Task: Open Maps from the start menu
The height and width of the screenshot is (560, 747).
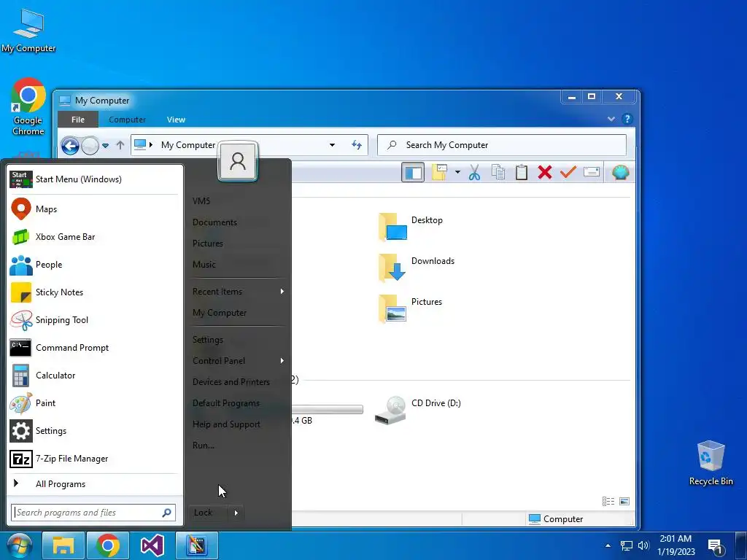Action: (x=93, y=209)
